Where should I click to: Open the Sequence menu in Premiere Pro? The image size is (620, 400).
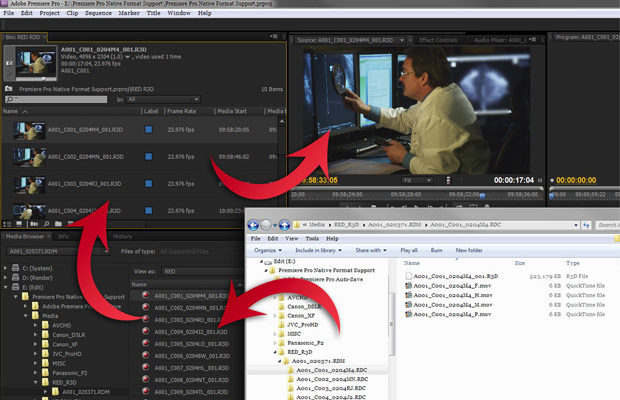coord(98,13)
